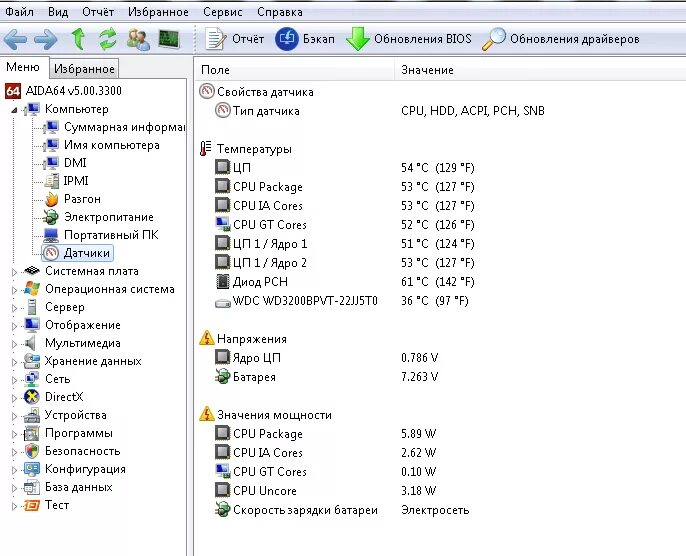Screen dimensions: 686x556
Task: Open the Отчёт report toolbar button
Action: click(234, 39)
